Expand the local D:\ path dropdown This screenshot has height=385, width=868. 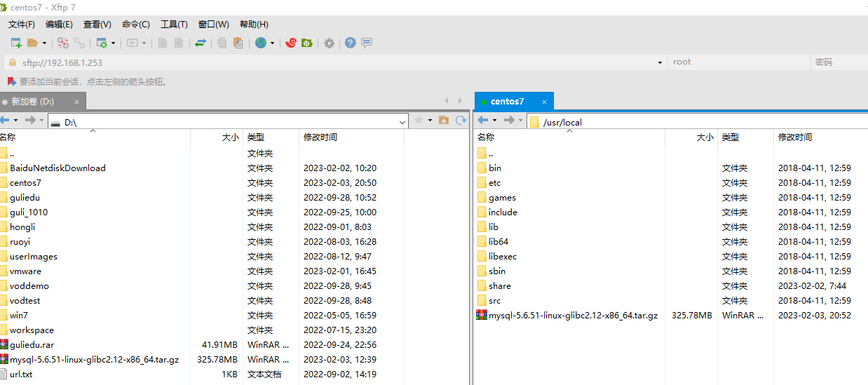click(x=402, y=121)
